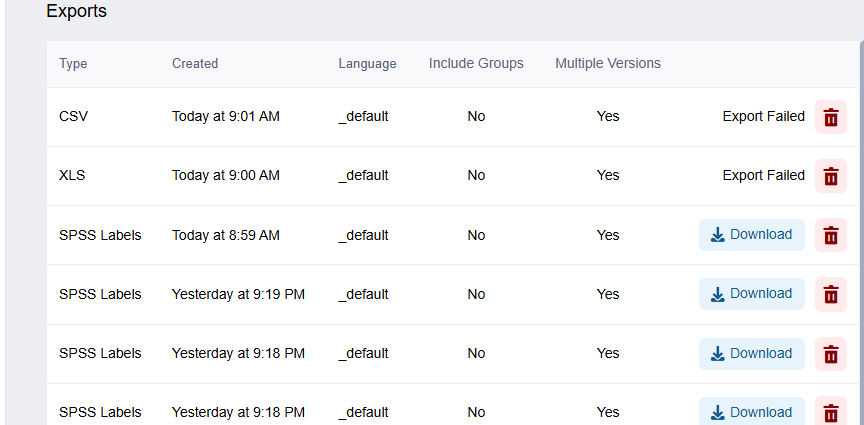Select the Language column header
The image size is (864, 425).
[x=367, y=63]
